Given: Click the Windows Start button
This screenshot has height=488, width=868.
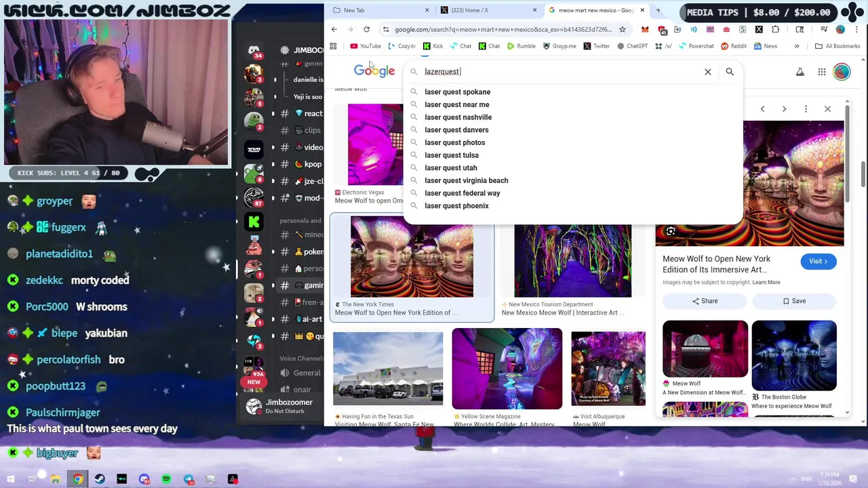Looking at the screenshot, I should [11, 479].
